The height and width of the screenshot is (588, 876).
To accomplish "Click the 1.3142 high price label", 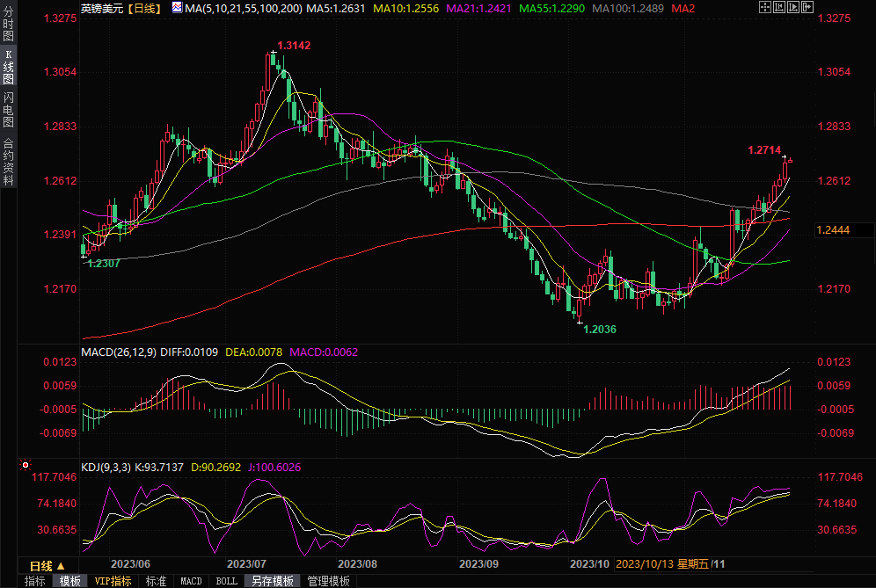I will point(294,46).
